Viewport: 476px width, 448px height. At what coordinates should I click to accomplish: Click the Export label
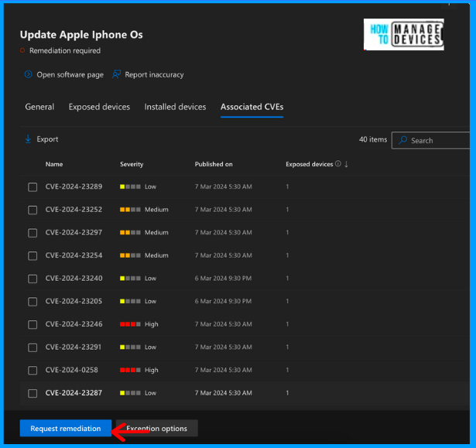click(47, 139)
